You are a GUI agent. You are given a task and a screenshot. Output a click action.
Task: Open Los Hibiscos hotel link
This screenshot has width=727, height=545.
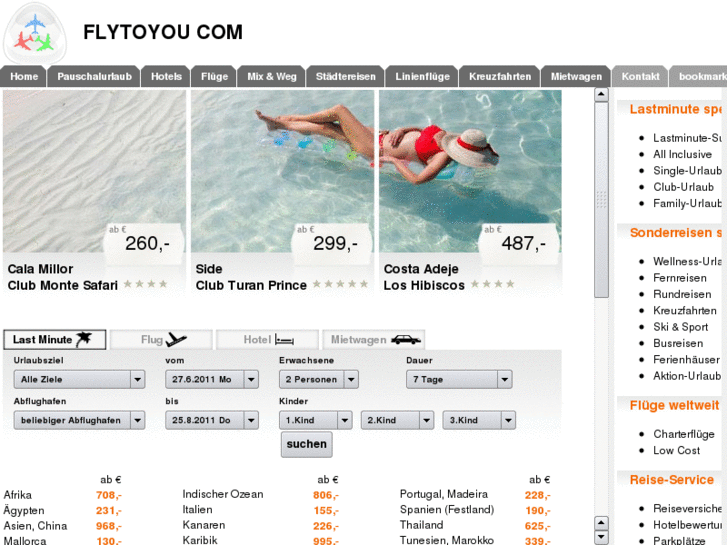coord(424,285)
